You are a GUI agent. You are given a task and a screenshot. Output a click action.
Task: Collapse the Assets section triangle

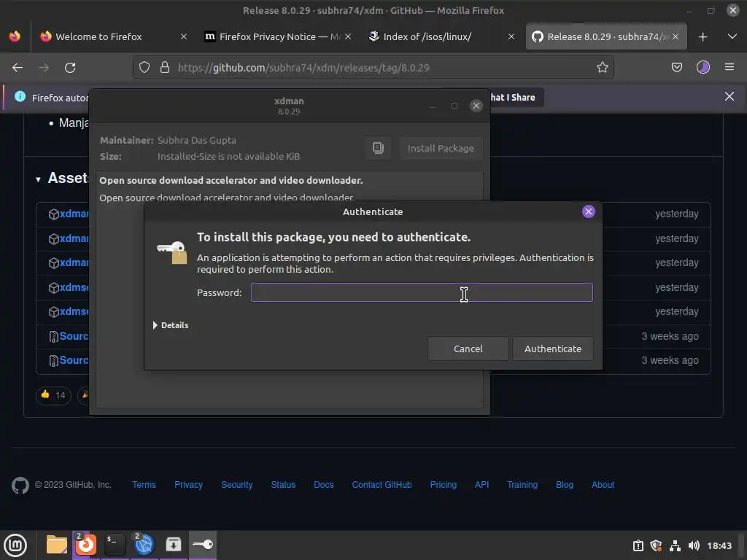click(38, 179)
